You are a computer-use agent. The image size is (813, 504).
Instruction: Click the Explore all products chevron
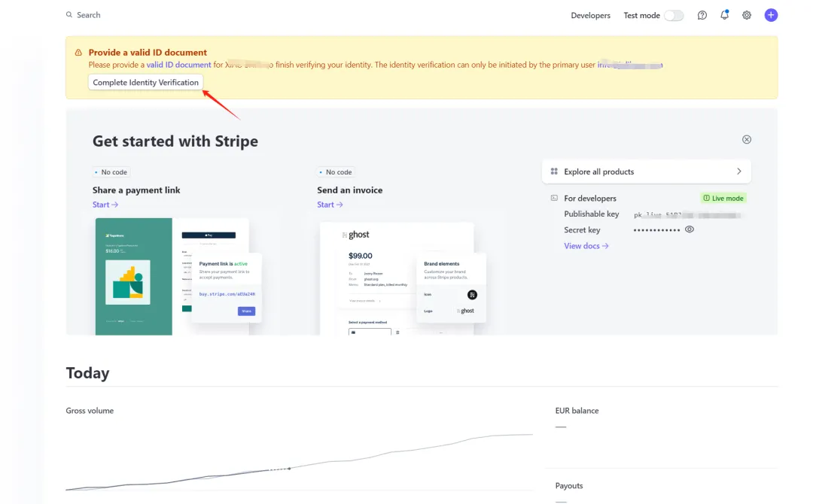[738, 172]
